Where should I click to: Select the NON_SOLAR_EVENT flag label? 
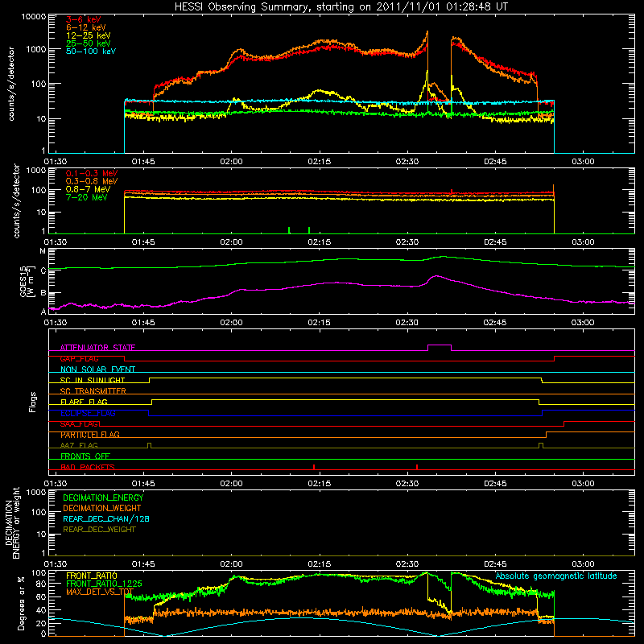pyautogui.click(x=97, y=369)
